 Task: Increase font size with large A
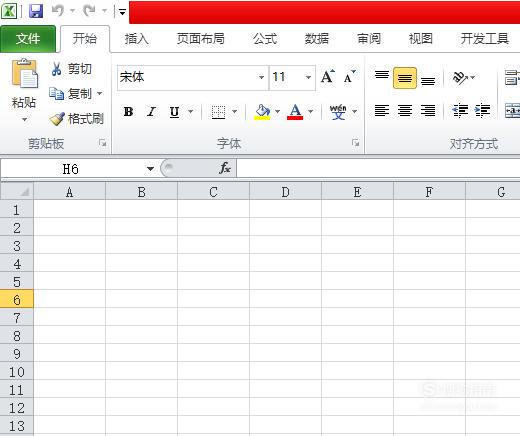click(x=328, y=77)
